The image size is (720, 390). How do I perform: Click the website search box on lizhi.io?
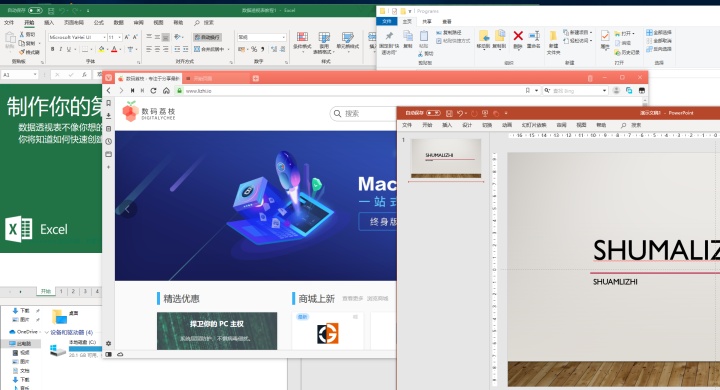pyautogui.click(x=363, y=113)
